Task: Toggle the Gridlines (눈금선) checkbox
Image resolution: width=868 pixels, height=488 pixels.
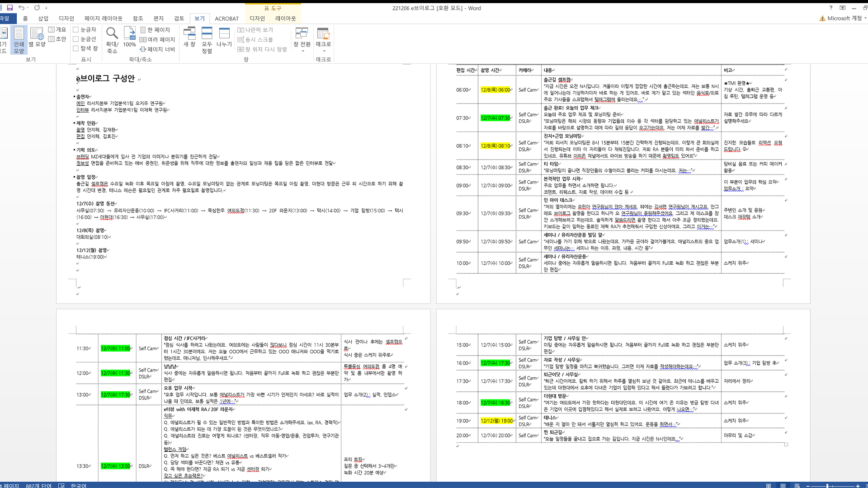Action: [76, 39]
